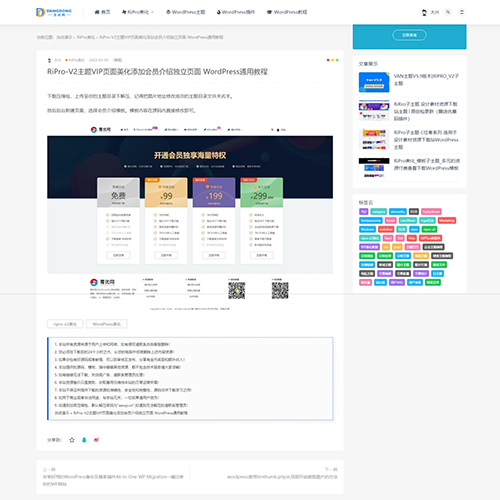Open the WordPress教程 menu item

pos(287,12)
